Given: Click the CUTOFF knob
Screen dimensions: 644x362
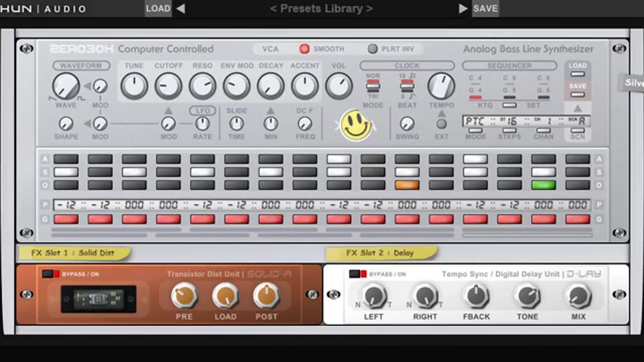Looking at the screenshot, I should tap(168, 86).
